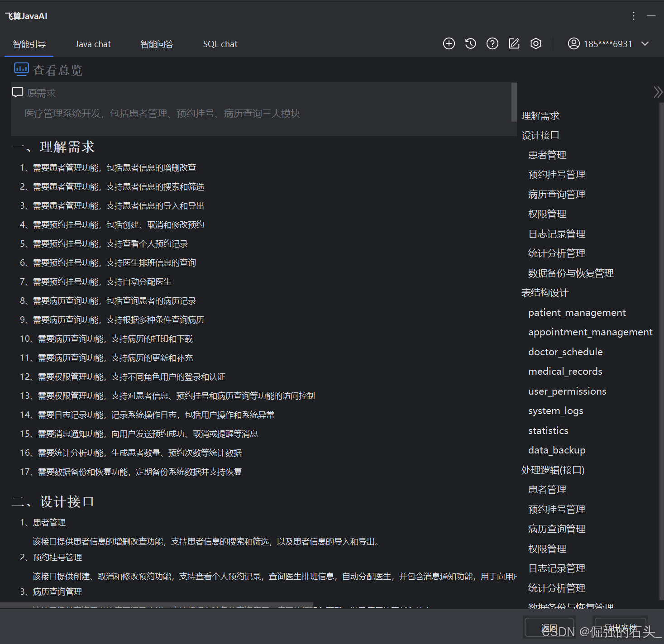Click requirement 12 about 登录和认证
664x644 pixels.
tap(123, 377)
